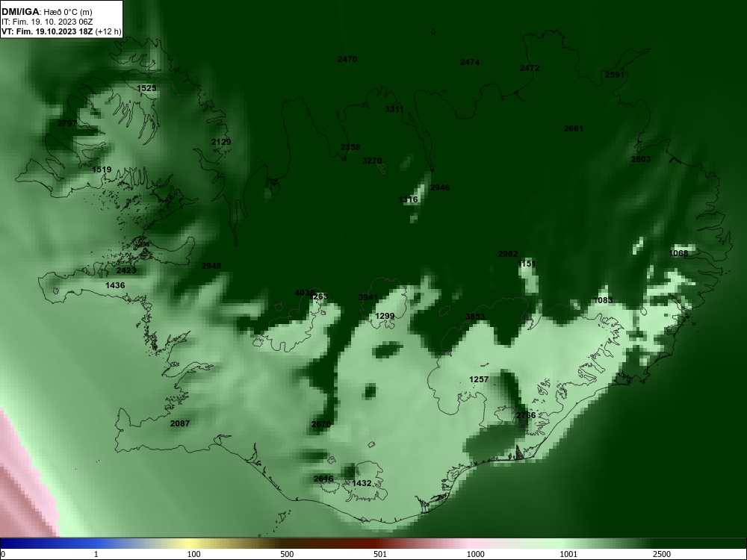Click the map value 2470
Viewport: 747px width, 560px height.
[347, 59]
